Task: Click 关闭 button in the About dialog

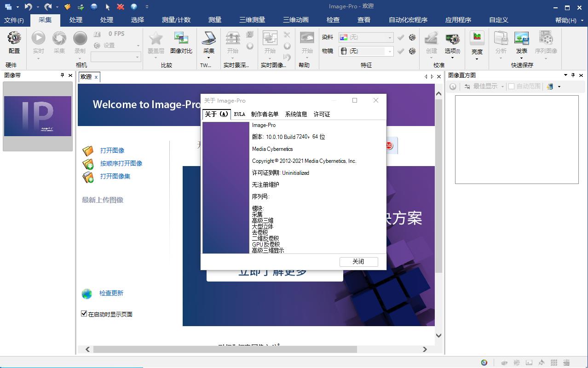Action: coord(359,261)
